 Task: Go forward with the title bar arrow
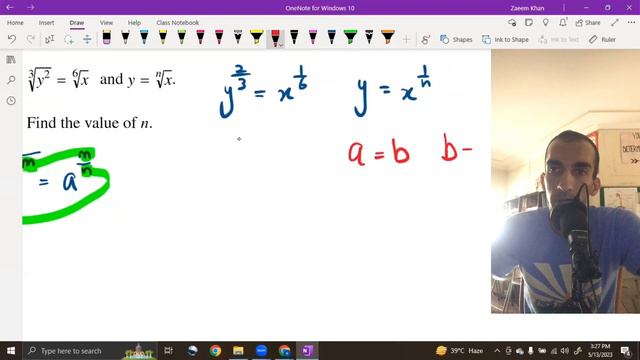point(31,7)
